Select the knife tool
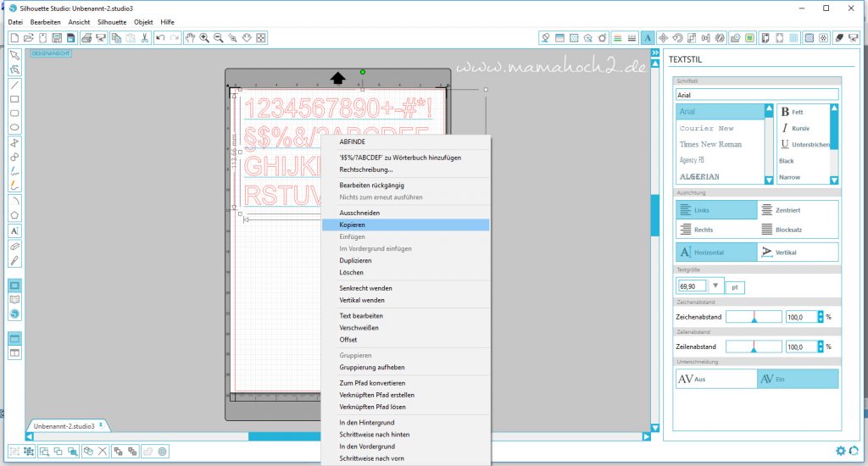Image resolution: width=868 pixels, height=466 pixels. (15, 261)
